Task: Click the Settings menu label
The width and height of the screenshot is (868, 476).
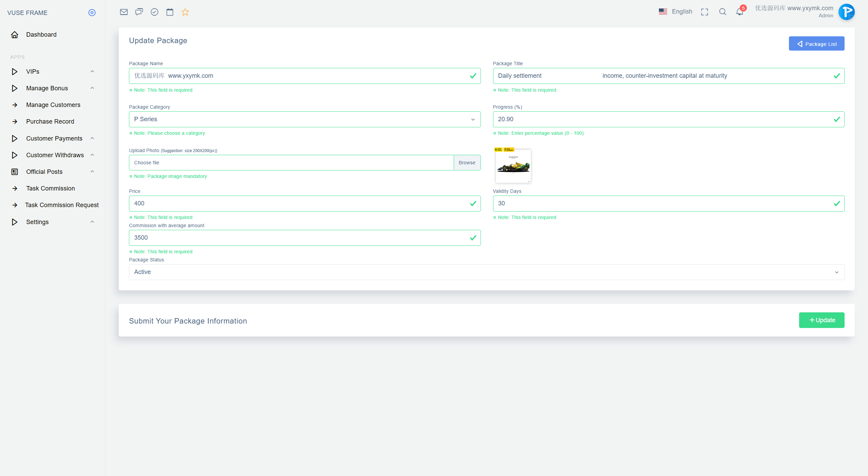Action: (x=37, y=222)
